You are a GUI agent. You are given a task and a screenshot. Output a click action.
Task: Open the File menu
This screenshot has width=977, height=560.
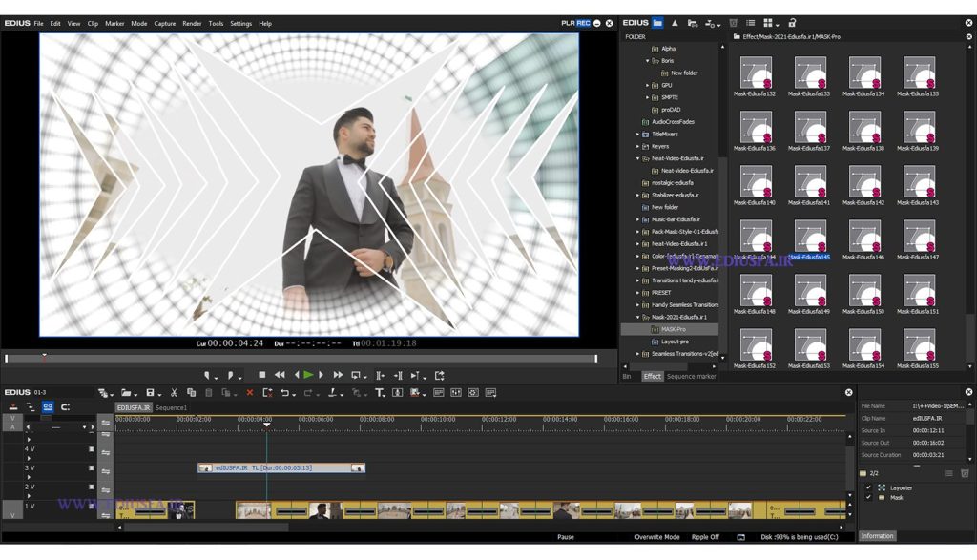pyautogui.click(x=38, y=24)
